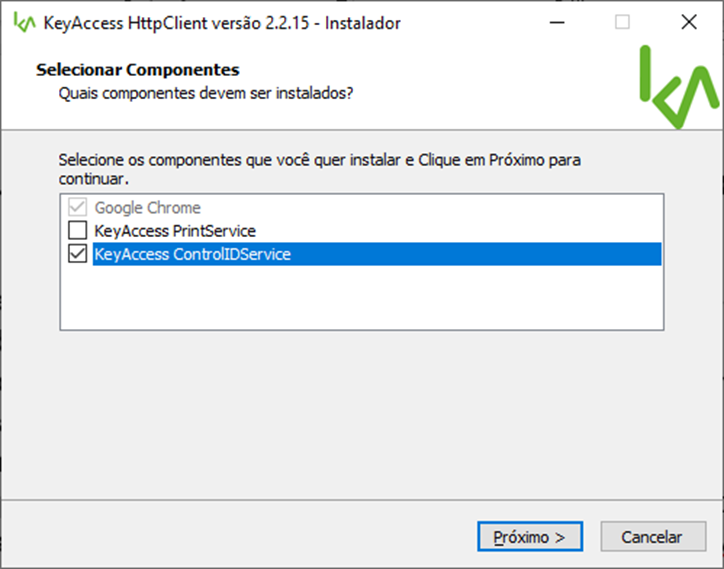Click the highlighted KeyAccess ControlIDService row
This screenshot has width=724, height=569.
pos(377,254)
